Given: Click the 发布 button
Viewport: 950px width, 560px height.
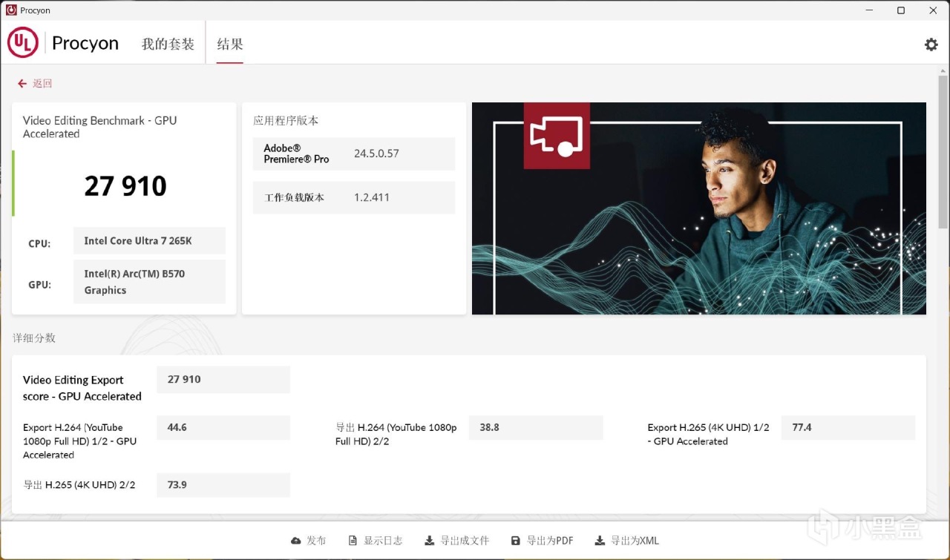Looking at the screenshot, I should [x=309, y=541].
